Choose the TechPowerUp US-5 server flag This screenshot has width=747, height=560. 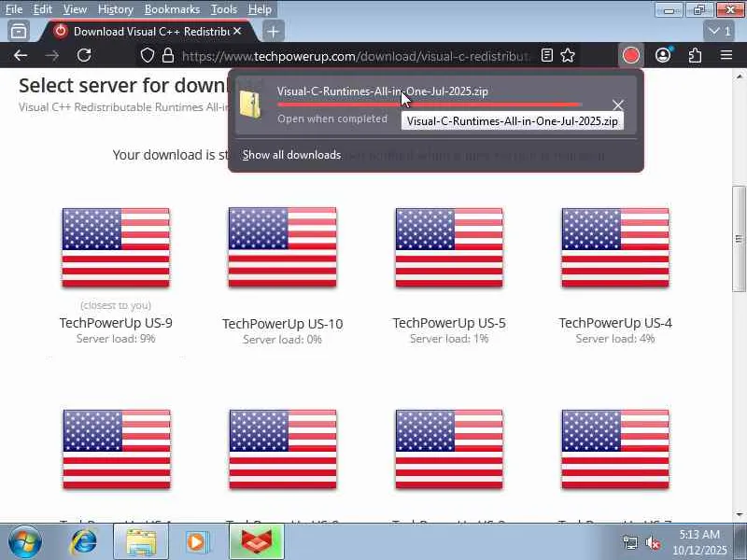449,247
